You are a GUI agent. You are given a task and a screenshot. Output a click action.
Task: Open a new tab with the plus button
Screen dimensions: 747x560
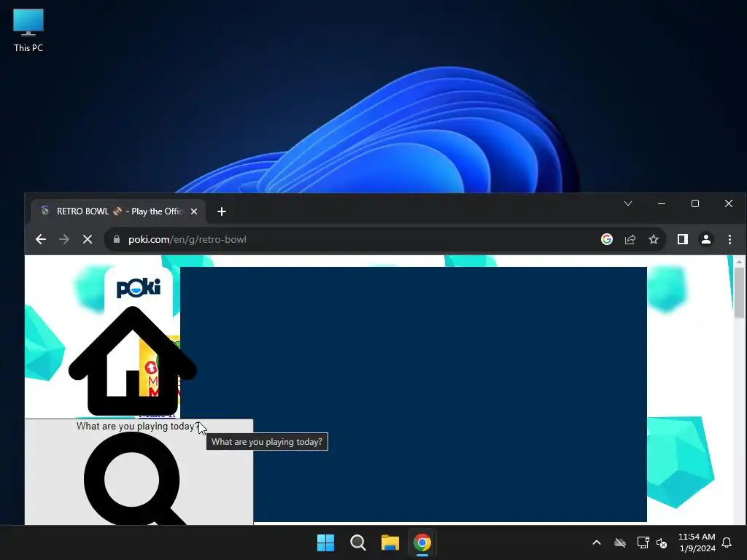[222, 211]
